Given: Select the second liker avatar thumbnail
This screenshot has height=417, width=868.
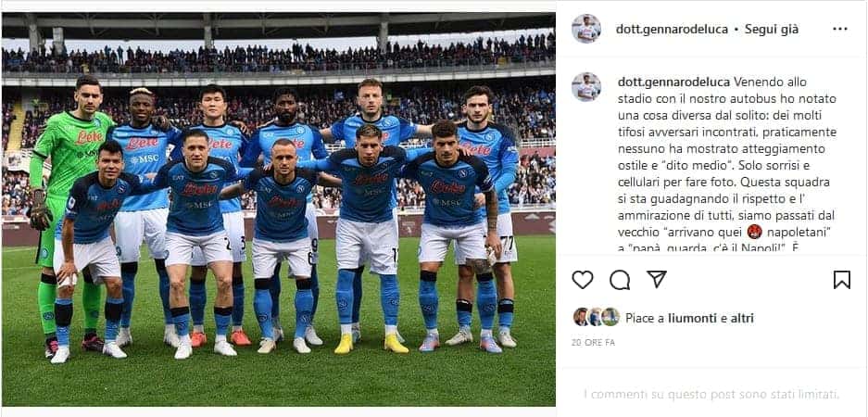Looking at the screenshot, I should click(596, 317).
